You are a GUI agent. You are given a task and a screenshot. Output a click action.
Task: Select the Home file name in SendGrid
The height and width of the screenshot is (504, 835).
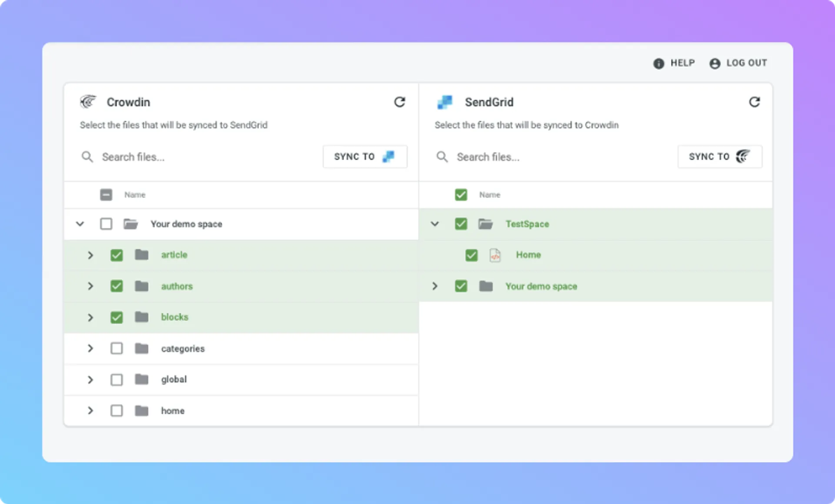(528, 255)
